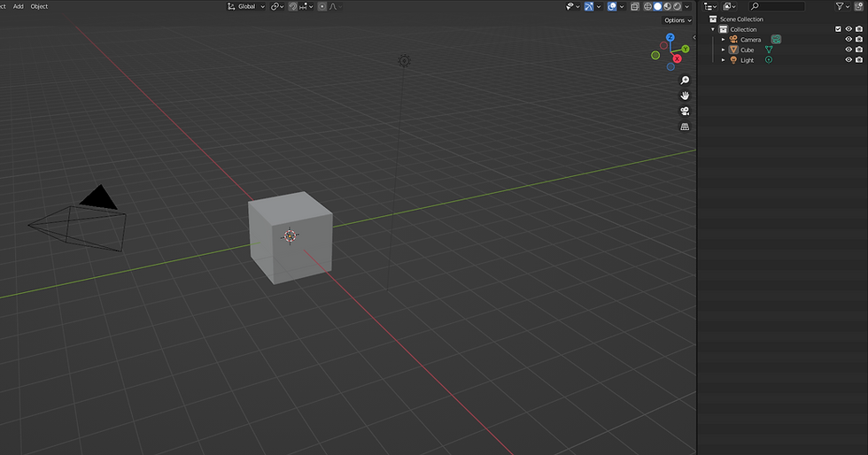
Task: Toggle the show gizmo button
Action: tap(589, 7)
